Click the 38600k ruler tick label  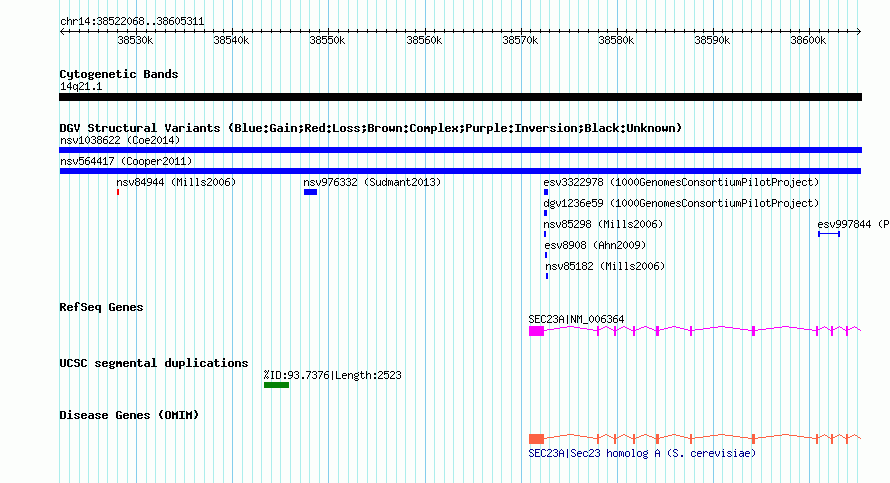point(808,40)
